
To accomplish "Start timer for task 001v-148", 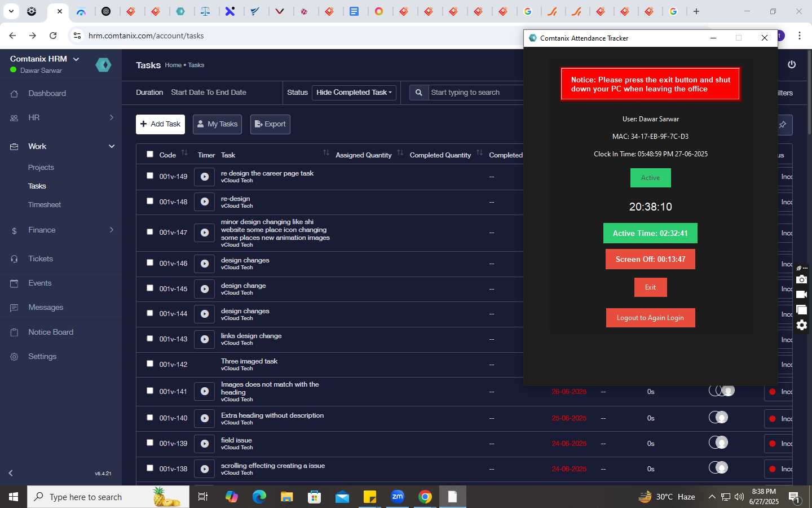I will pos(204,202).
